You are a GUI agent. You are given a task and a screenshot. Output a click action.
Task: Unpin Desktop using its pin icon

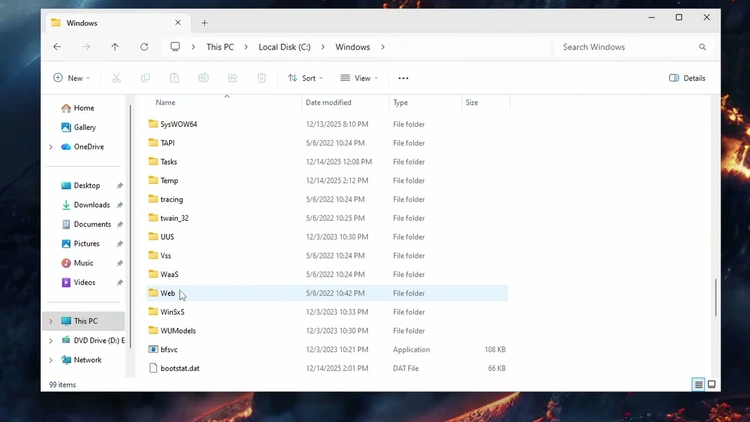120,186
